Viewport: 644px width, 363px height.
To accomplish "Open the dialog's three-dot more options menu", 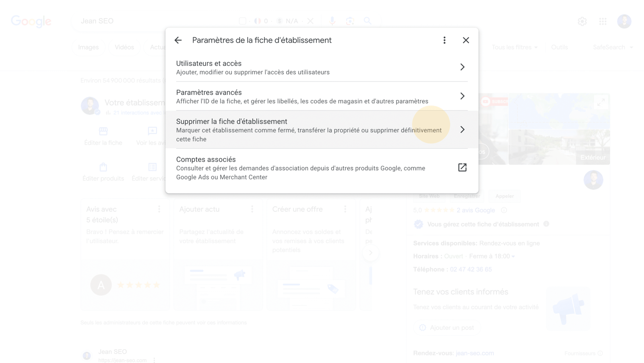I will [444, 40].
